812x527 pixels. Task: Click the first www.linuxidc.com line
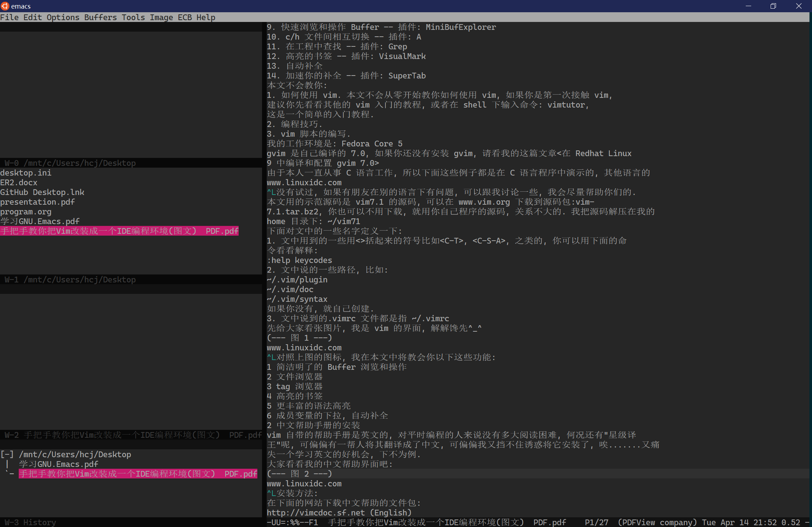(304, 182)
